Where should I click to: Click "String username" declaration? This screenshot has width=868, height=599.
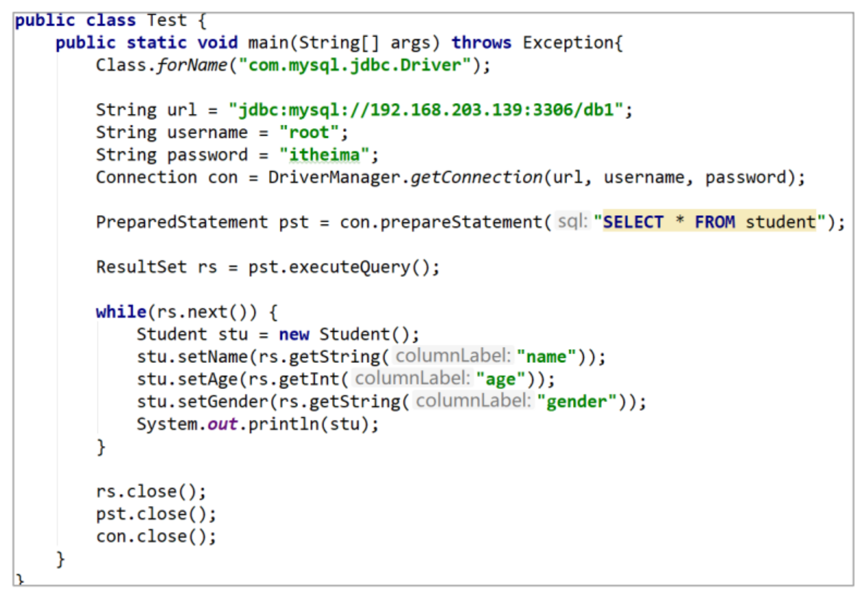point(172,133)
